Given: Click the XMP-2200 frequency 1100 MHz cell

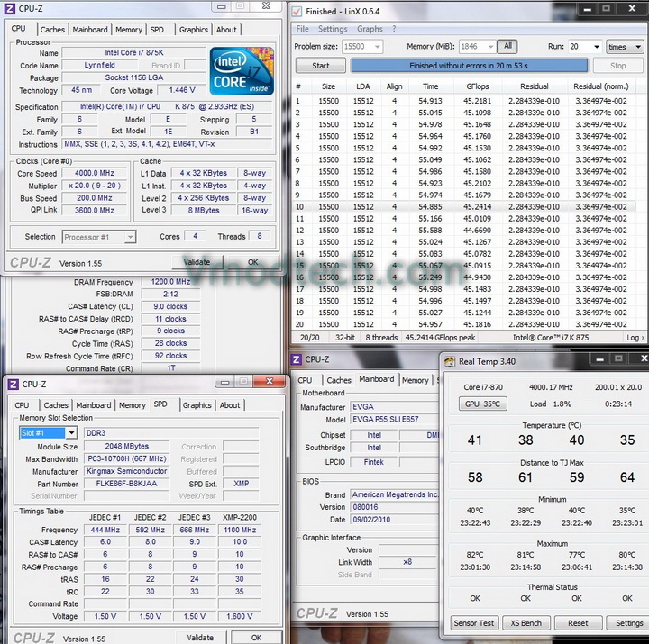Looking at the screenshot, I should tap(240, 530).
